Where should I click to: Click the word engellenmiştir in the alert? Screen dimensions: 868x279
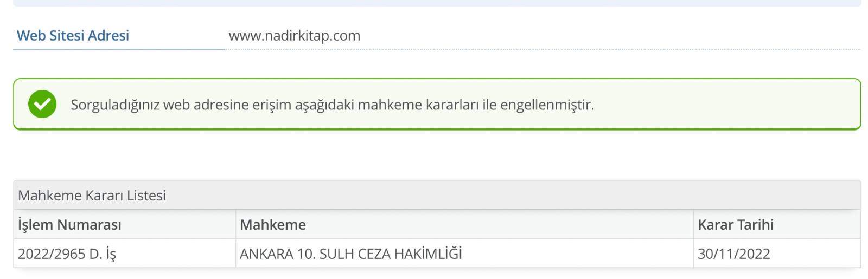pos(547,105)
